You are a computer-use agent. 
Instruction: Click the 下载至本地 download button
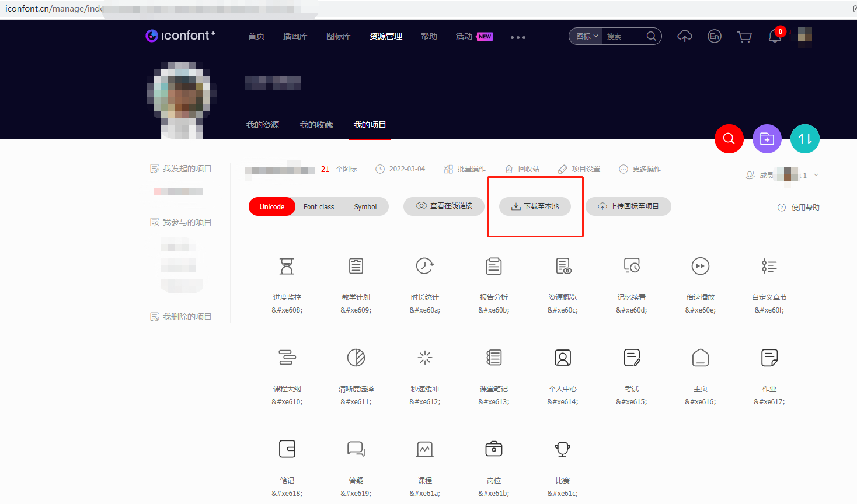(535, 206)
